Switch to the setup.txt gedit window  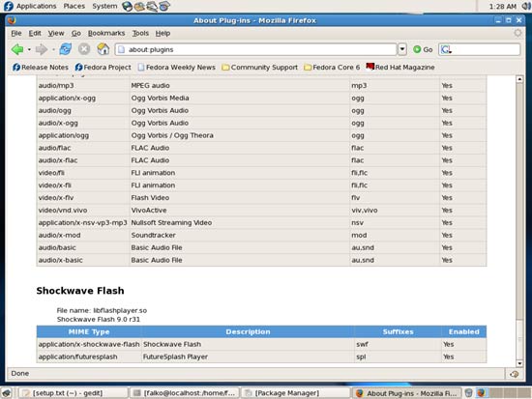tap(73, 393)
